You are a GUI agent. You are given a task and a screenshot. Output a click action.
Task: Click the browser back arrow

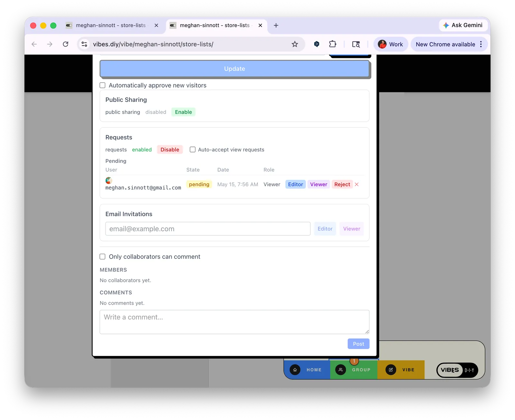click(x=34, y=44)
